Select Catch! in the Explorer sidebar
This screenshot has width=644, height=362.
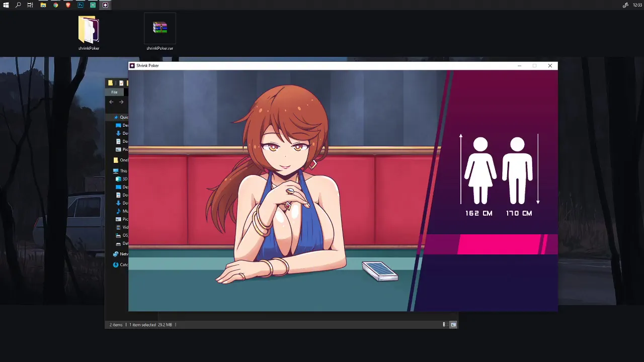click(121, 264)
